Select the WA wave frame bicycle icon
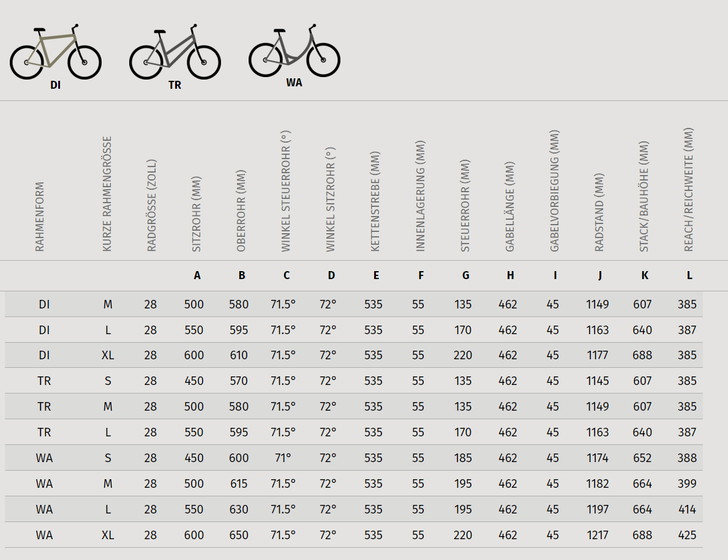Image resolution: width=728 pixels, height=560 pixels. pyautogui.click(x=295, y=50)
